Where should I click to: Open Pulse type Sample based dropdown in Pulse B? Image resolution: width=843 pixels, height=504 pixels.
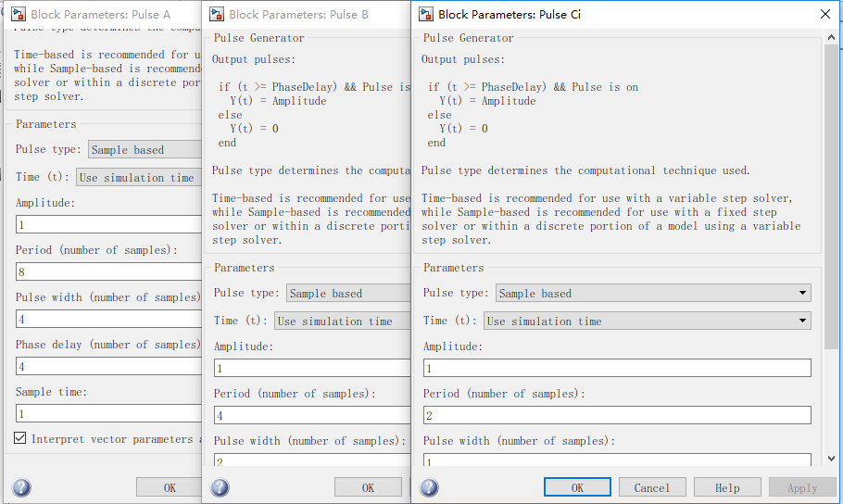(348, 293)
